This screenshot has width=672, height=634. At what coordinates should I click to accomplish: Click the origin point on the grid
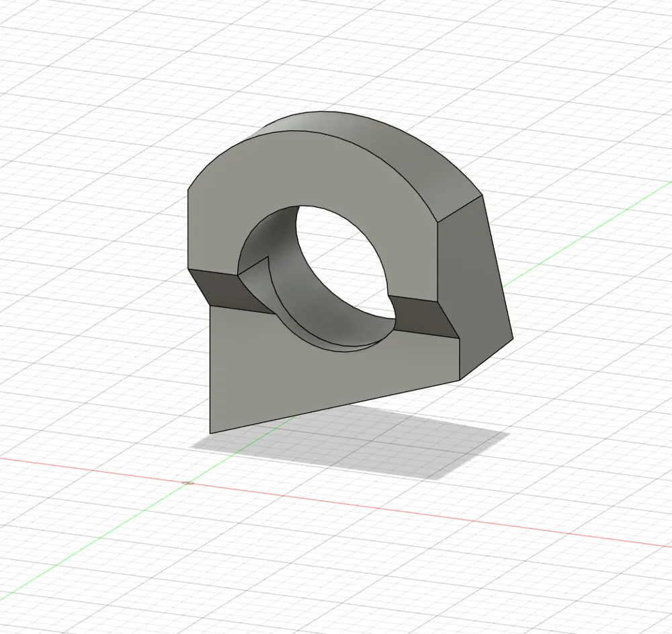click(187, 483)
